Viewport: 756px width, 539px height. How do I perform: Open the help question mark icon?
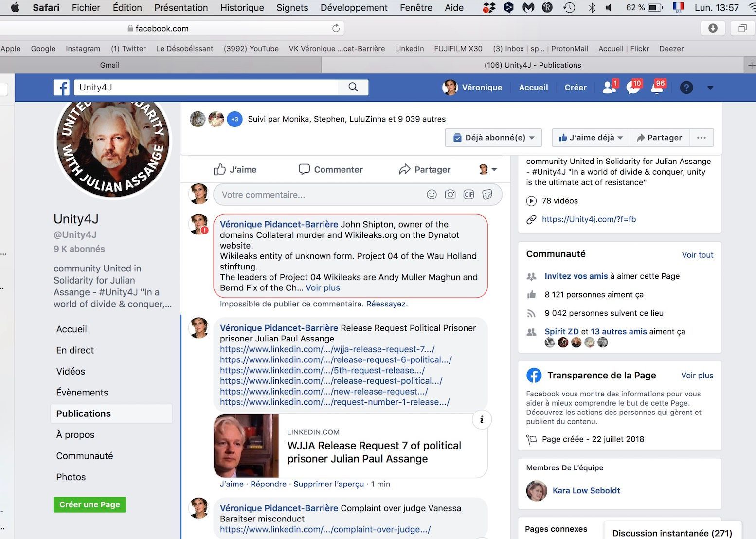686,88
